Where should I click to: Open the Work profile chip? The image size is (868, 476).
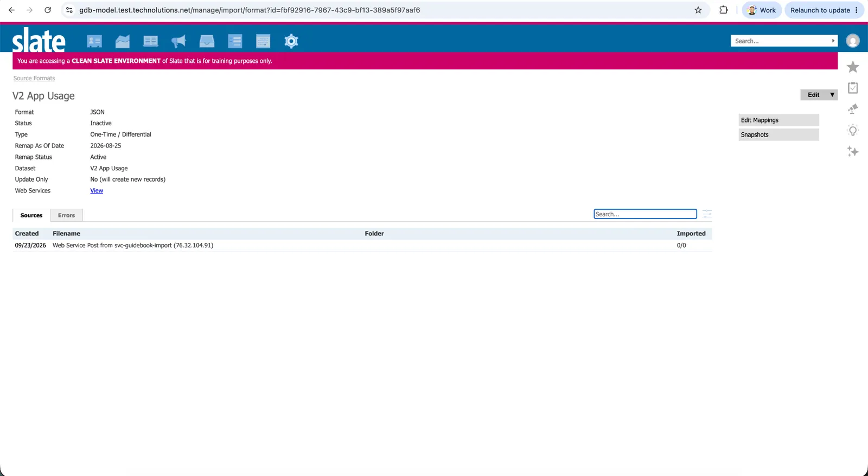point(762,10)
